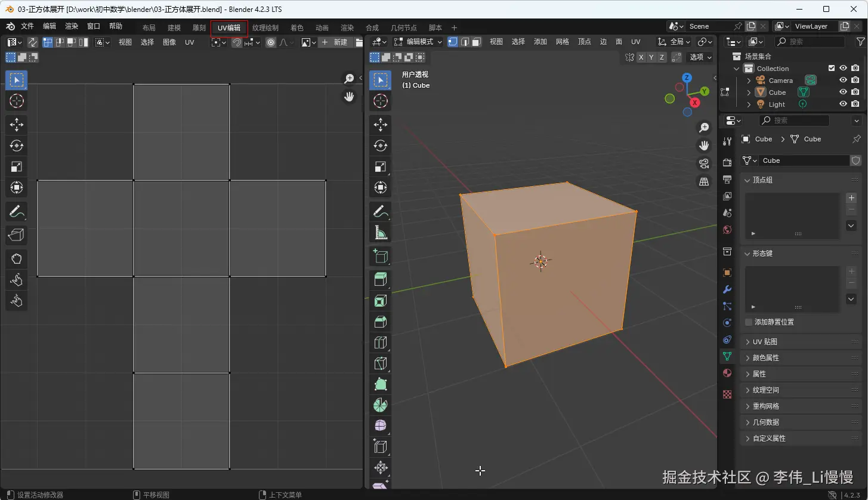Click the 新建 image button
Image resolution: width=868 pixels, height=500 pixels.
tap(335, 42)
